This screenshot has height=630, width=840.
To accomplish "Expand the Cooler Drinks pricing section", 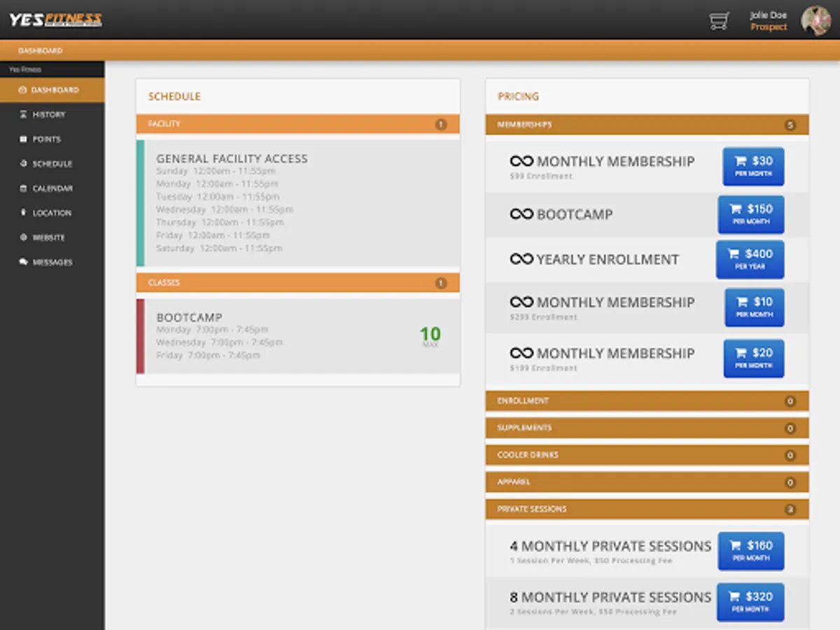I will pos(647,455).
